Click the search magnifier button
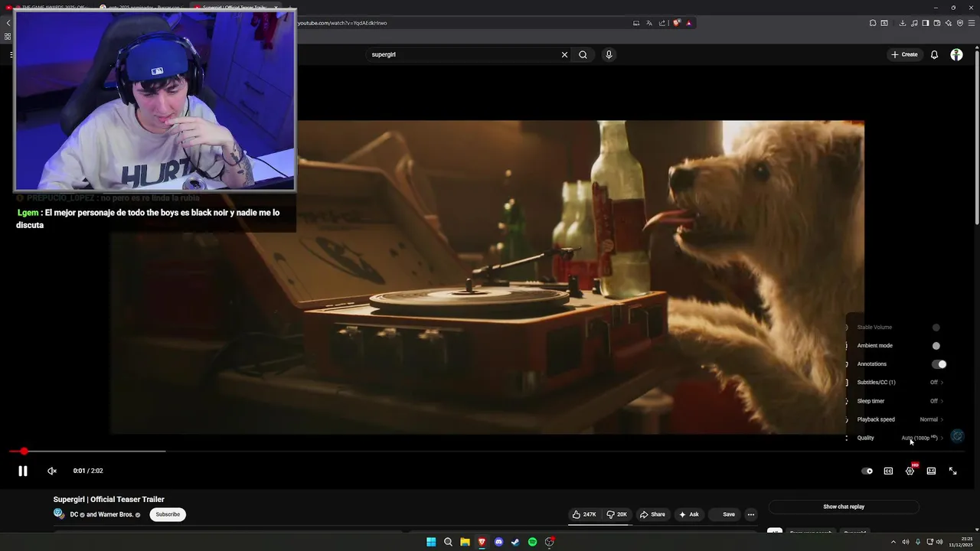 tap(583, 54)
